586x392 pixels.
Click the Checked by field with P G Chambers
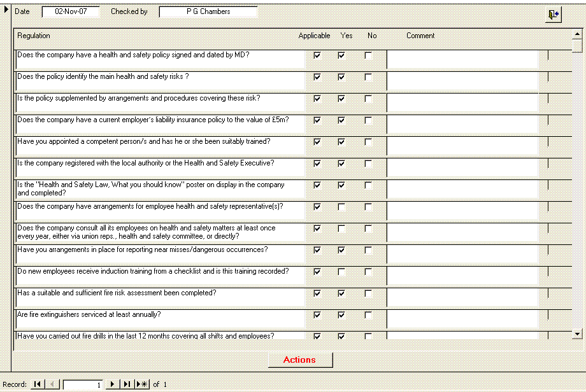tap(208, 11)
